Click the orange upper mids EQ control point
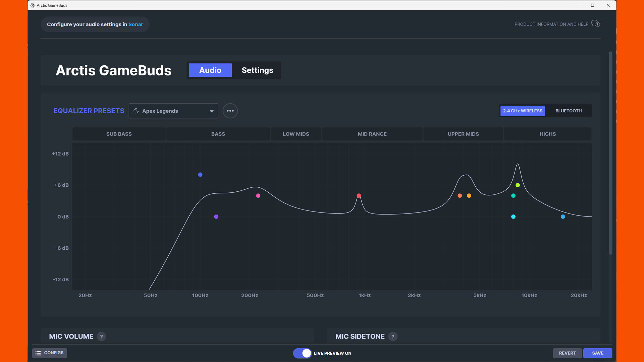Screen dimensions: 644x362 (x=470, y=195)
